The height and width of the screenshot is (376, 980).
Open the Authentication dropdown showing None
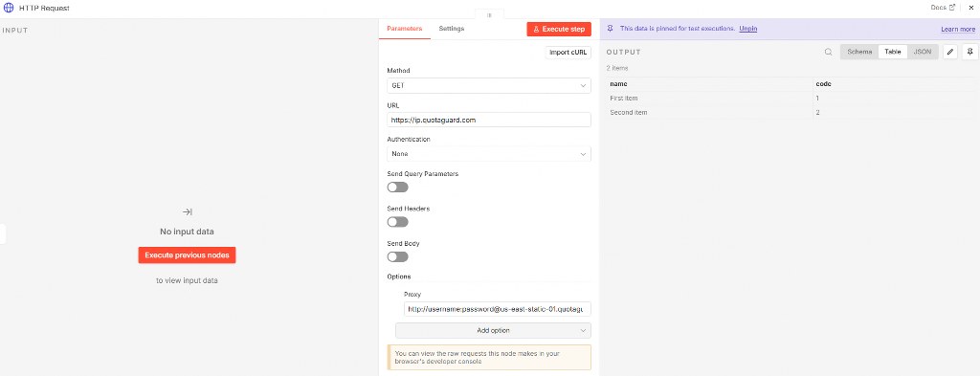click(x=489, y=154)
